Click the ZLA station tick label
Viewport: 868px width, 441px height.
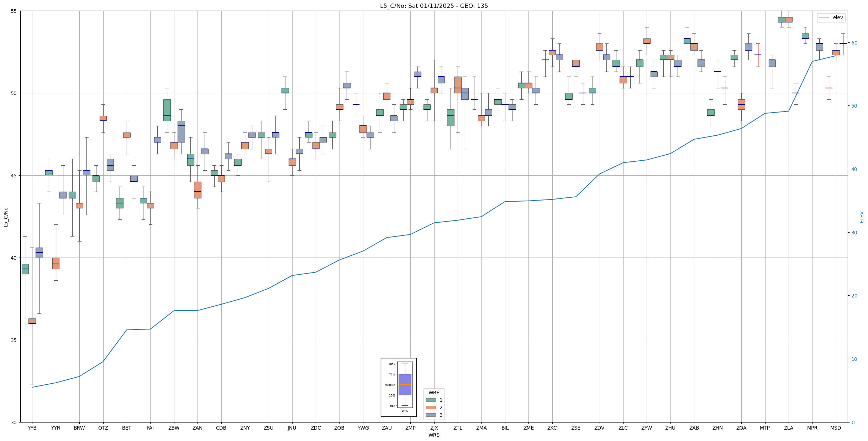pos(788,428)
